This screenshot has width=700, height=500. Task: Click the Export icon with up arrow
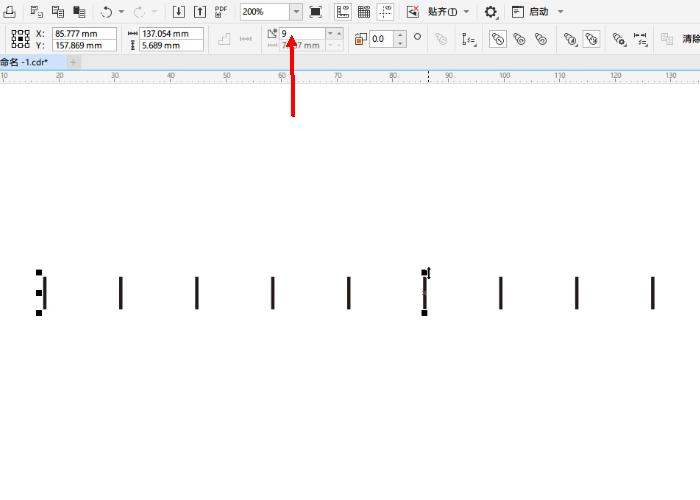coord(200,12)
